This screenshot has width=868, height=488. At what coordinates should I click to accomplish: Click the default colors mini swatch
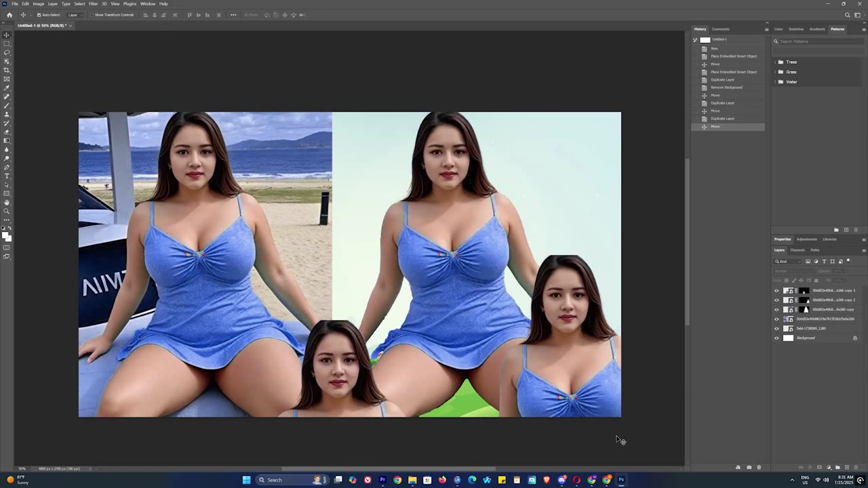[x=4, y=228]
